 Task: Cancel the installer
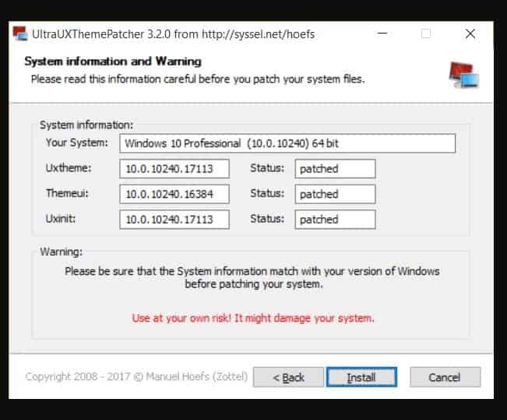[x=445, y=377]
